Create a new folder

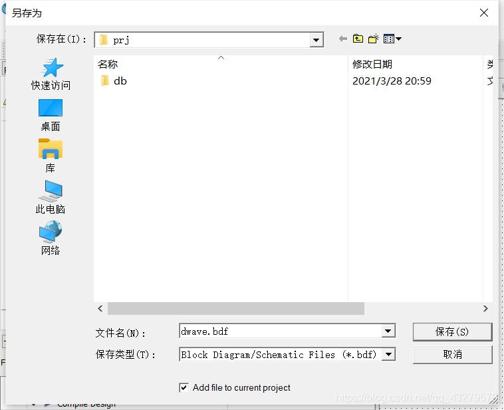373,39
